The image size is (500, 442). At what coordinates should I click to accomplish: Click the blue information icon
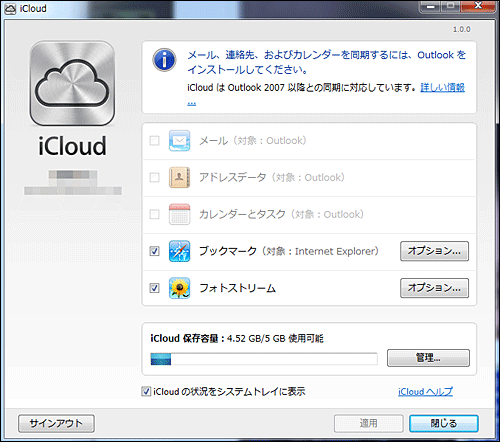(x=164, y=60)
